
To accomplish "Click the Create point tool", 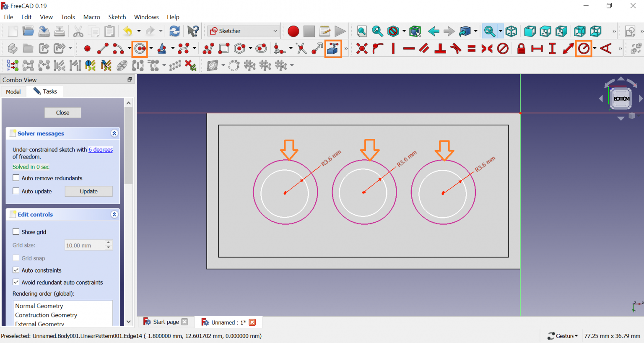I will click(87, 49).
